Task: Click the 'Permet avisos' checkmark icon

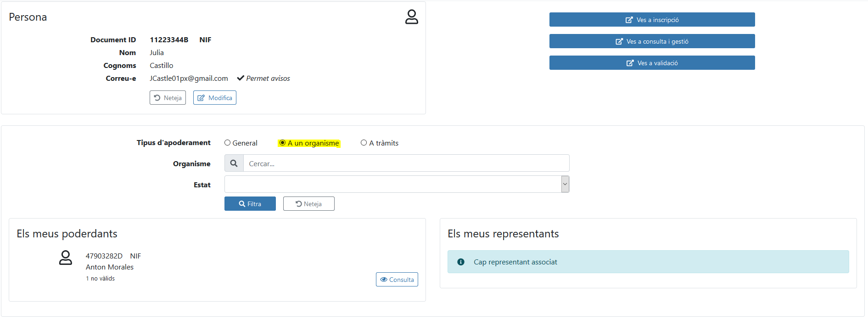Action: [x=240, y=79]
